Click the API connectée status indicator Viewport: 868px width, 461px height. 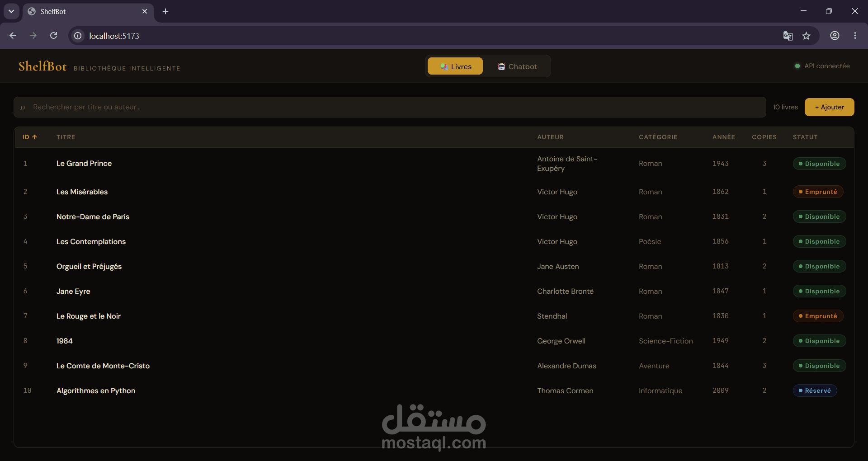(822, 66)
